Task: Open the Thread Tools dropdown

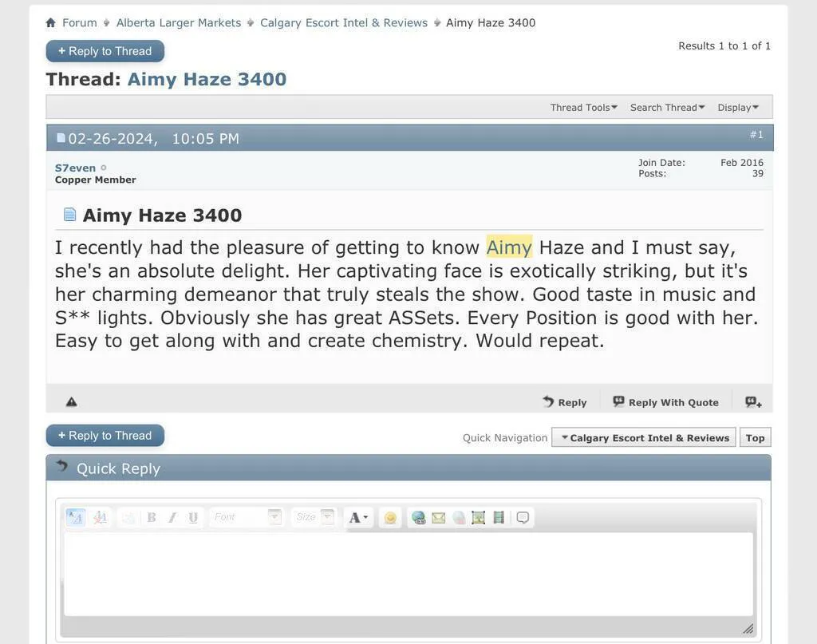Action: (583, 108)
